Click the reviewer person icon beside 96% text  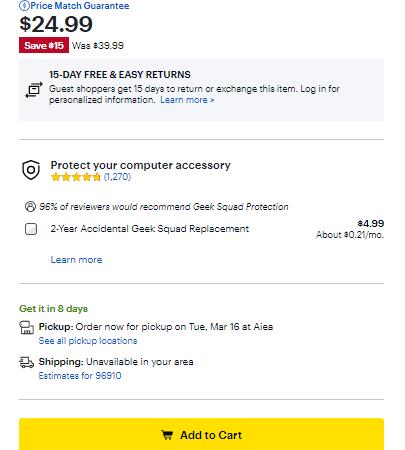[x=30, y=207]
